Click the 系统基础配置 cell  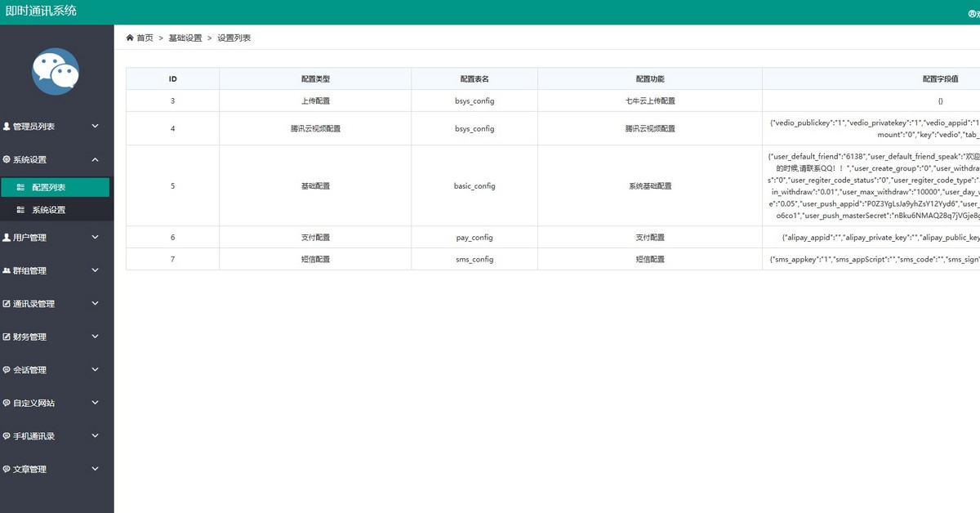click(x=650, y=186)
